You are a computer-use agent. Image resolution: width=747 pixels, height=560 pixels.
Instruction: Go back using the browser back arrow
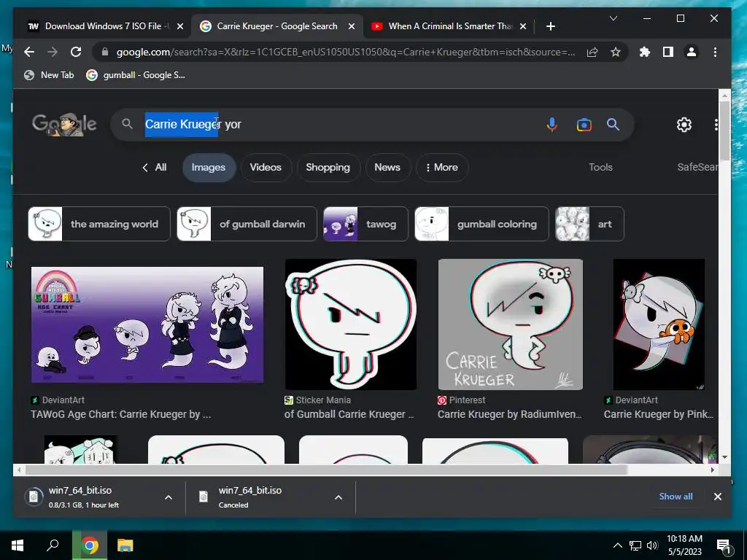29,52
